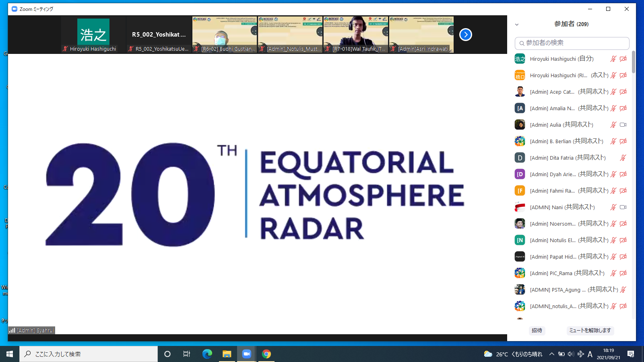Open Task View from the taskbar
The height and width of the screenshot is (362, 644).
(187, 354)
